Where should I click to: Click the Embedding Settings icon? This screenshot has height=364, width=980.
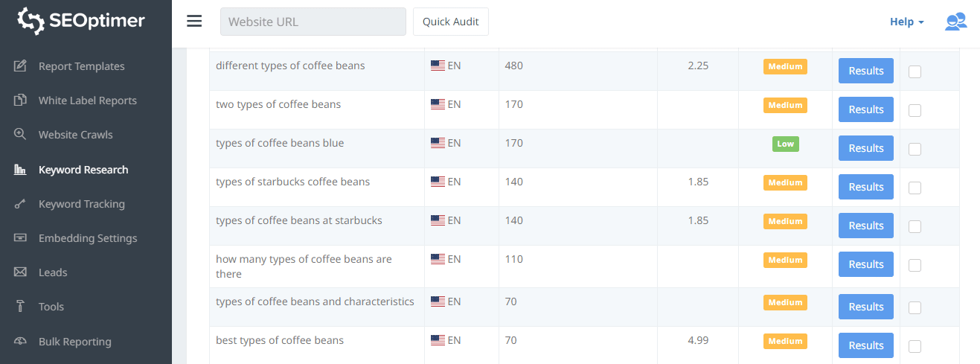21,238
